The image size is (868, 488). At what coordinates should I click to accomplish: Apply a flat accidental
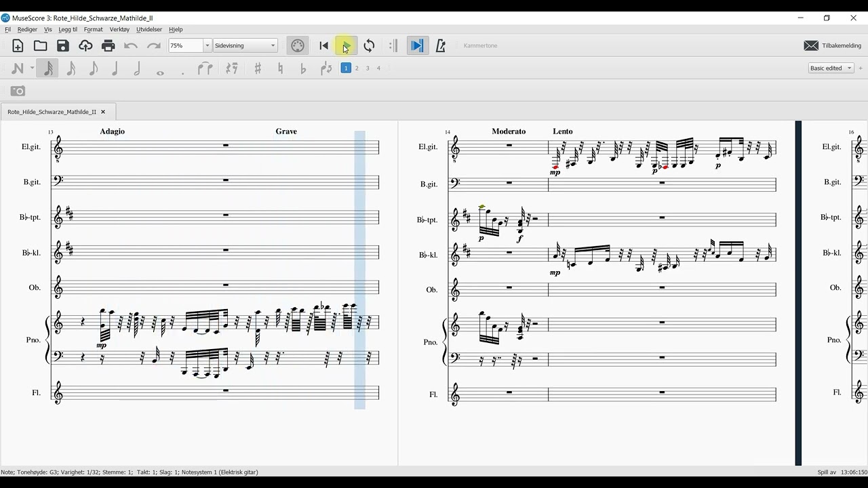(x=303, y=68)
